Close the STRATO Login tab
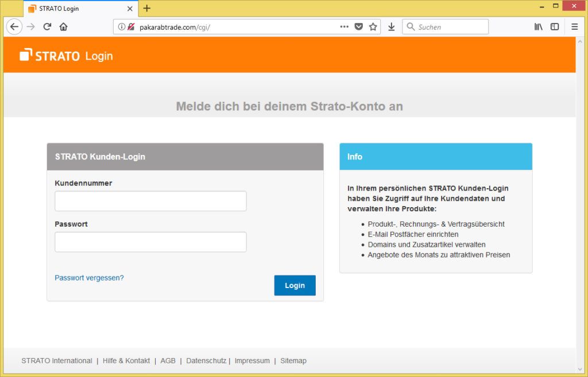The image size is (588, 377). click(130, 9)
